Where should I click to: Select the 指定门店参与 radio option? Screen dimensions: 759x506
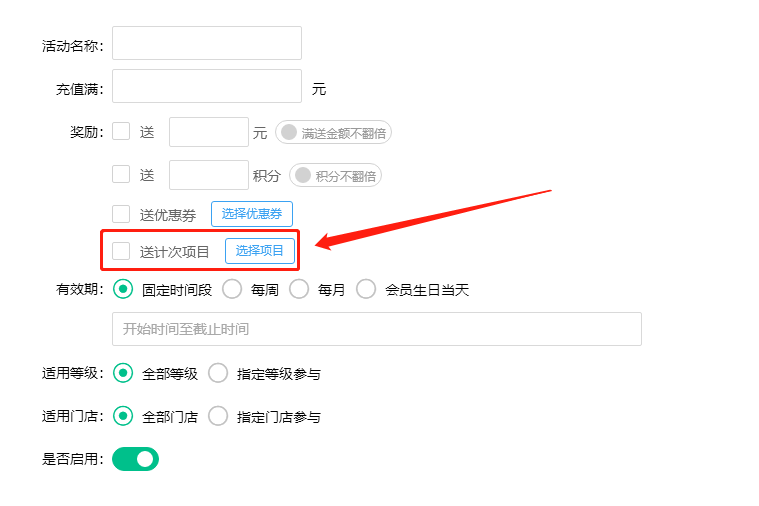click(x=218, y=416)
